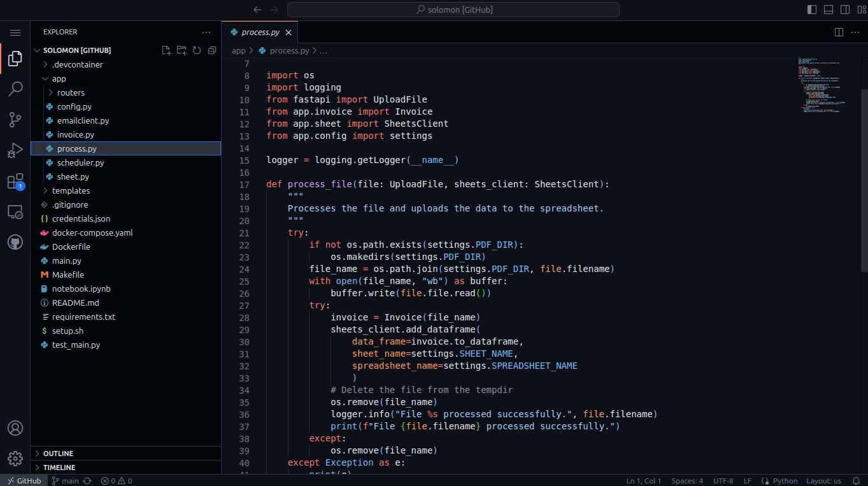Image resolution: width=868 pixels, height=486 pixels.
Task: Click the main branch in status bar
Action: pyautogui.click(x=65, y=481)
